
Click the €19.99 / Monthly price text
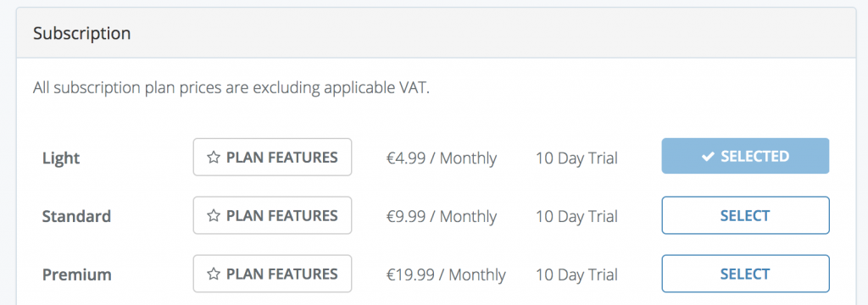[x=446, y=274]
